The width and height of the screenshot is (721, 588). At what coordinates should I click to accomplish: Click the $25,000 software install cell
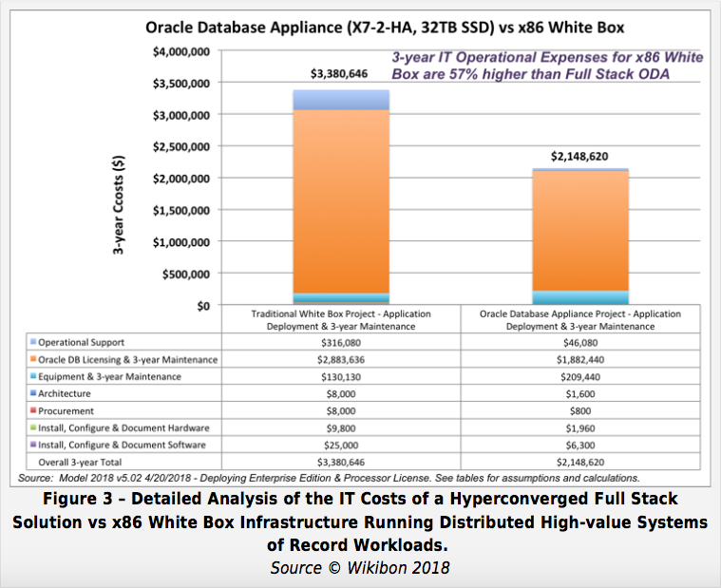(x=341, y=446)
